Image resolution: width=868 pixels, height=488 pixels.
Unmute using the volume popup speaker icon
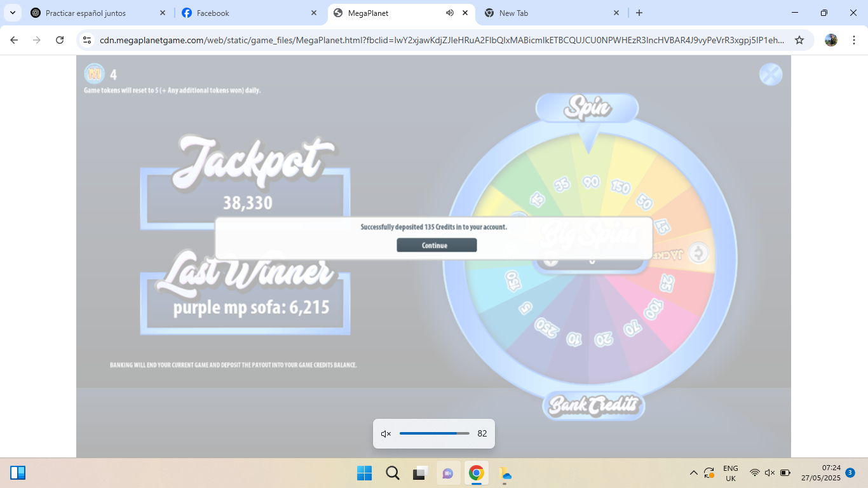386,434
